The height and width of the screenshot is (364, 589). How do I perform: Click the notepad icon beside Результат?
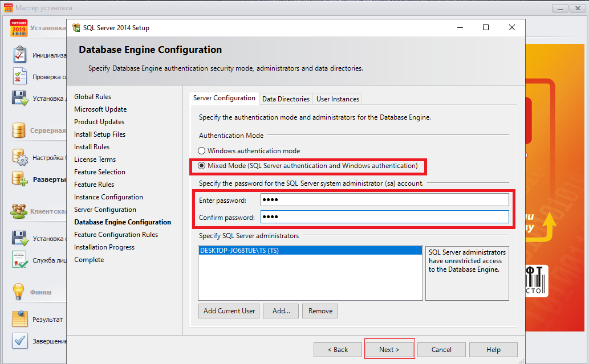20,320
